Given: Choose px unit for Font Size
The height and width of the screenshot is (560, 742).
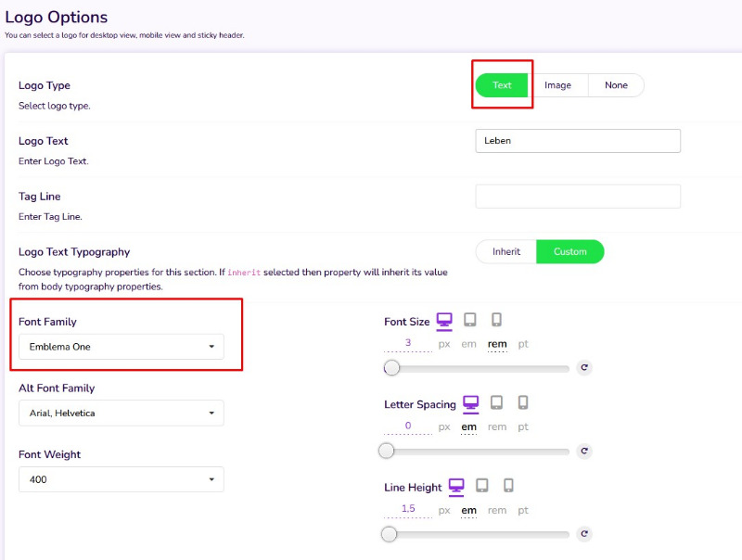Looking at the screenshot, I should click(444, 344).
